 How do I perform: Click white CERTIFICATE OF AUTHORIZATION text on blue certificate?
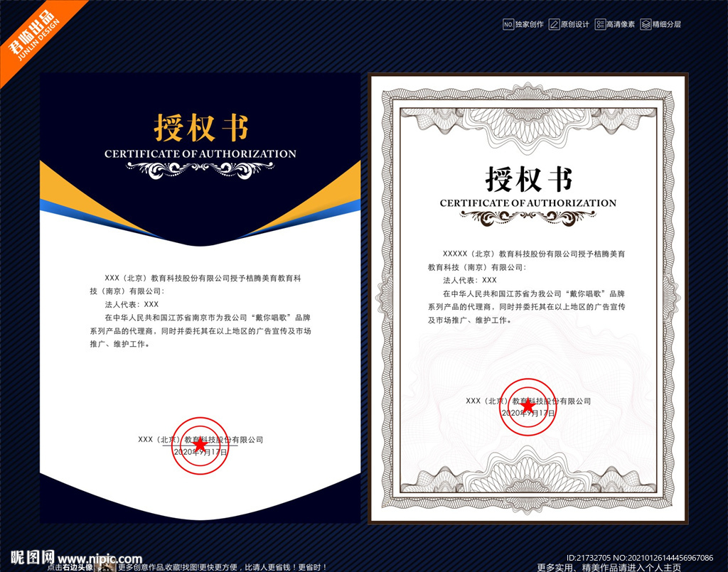(x=200, y=154)
